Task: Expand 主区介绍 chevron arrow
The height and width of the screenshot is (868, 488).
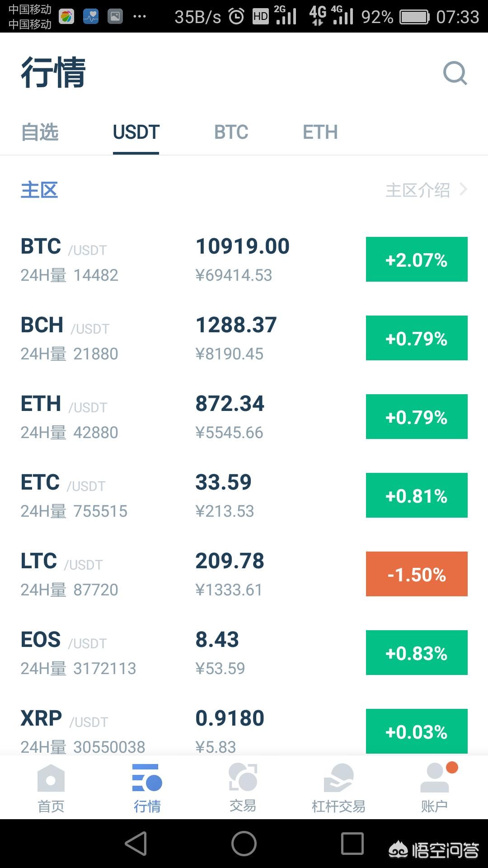Action: tap(463, 189)
